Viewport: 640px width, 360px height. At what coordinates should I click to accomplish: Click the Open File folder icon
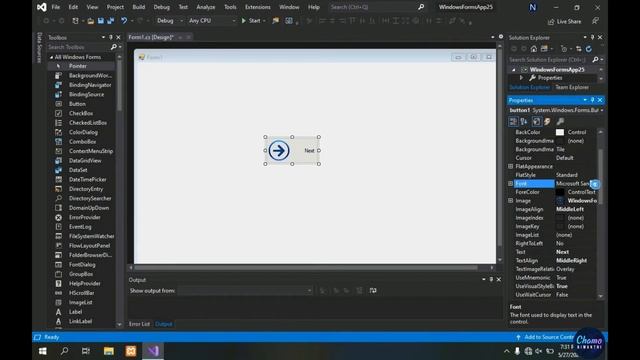pyautogui.click(x=90, y=21)
